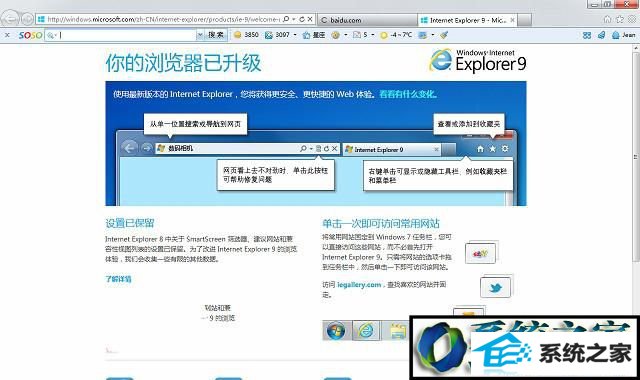Click the four-squares grid icon on toolbar

coord(587,35)
